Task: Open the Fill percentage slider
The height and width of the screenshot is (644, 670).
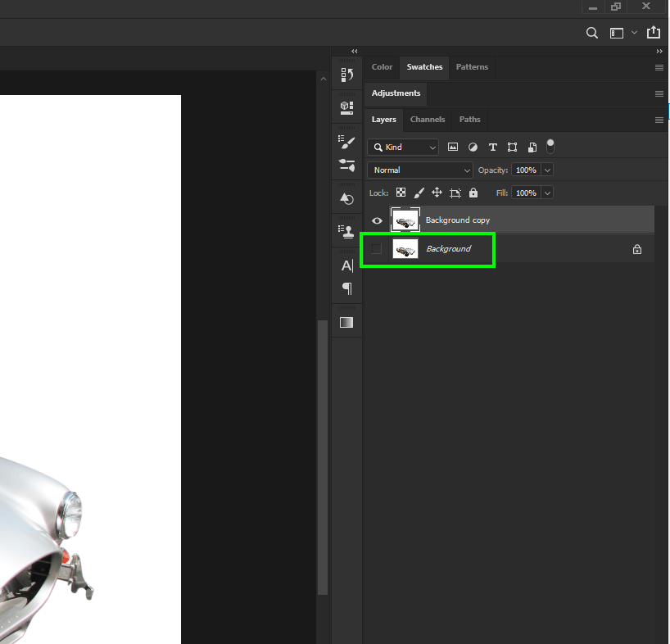Action: coord(546,192)
